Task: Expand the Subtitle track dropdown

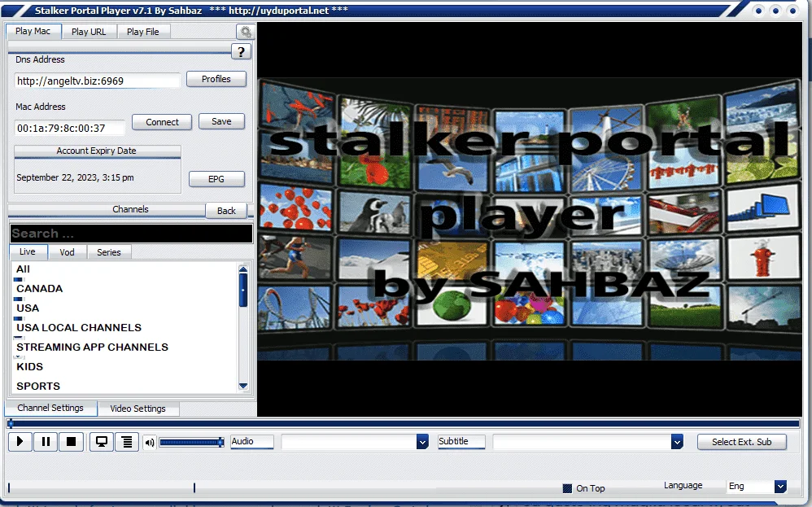Action: click(677, 442)
